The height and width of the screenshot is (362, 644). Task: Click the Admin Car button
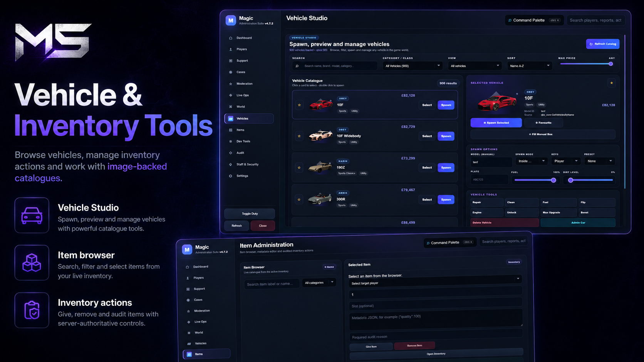click(578, 222)
